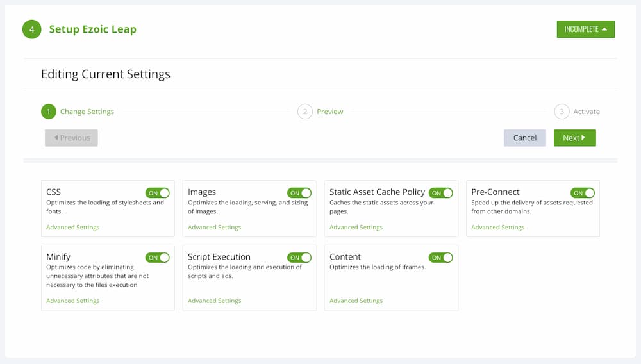Open Advanced Settings for Images
Viewport: 641px width, 364px height.
click(x=215, y=227)
